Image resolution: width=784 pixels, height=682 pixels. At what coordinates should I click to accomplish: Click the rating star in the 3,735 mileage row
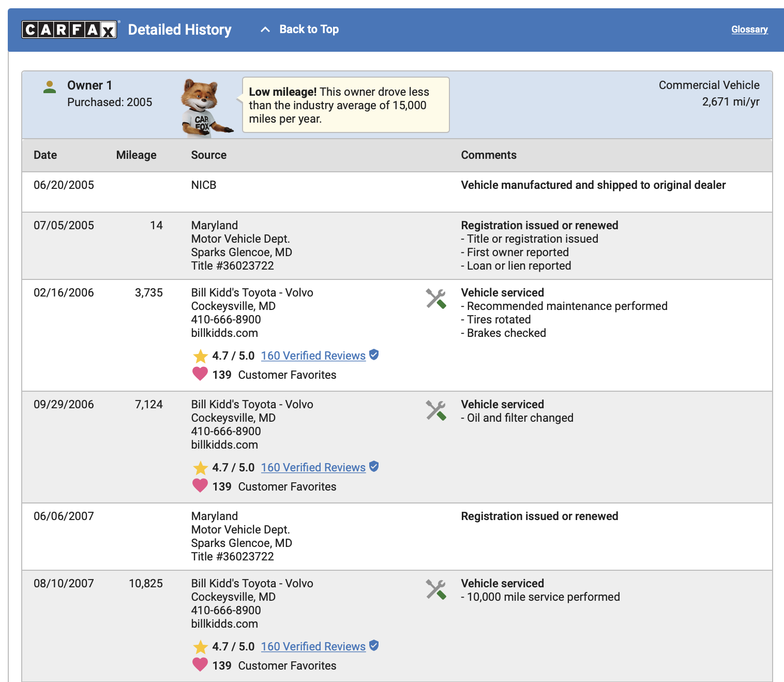click(200, 356)
